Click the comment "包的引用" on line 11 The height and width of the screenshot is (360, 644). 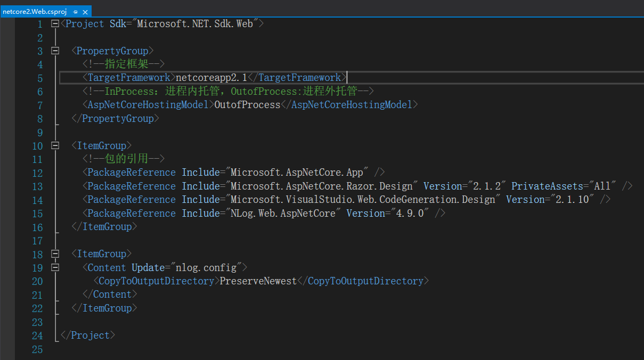pos(126,159)
